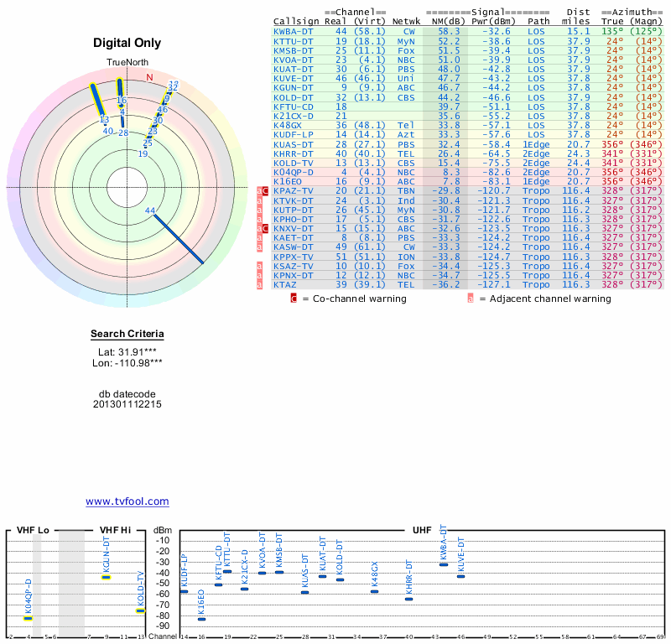Click the channel 28 label on the radar plot
671x644 pixels.
click(123, 133)
